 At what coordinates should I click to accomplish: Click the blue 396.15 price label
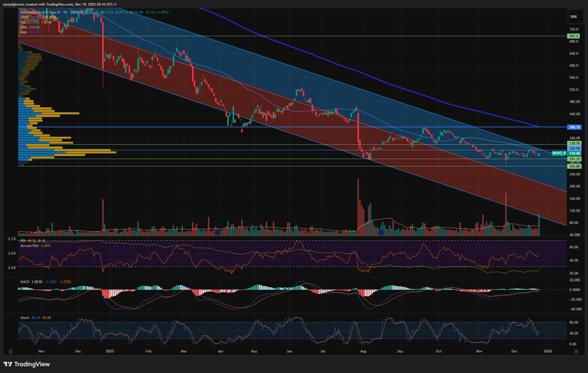pyautogui.click(x=574, y=127)
